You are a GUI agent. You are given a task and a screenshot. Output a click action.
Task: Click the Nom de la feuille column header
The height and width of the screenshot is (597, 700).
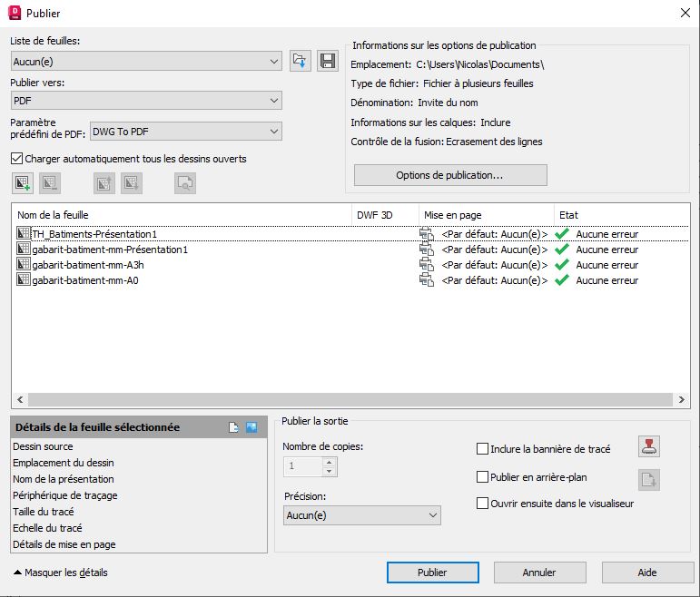pos(182,215)
